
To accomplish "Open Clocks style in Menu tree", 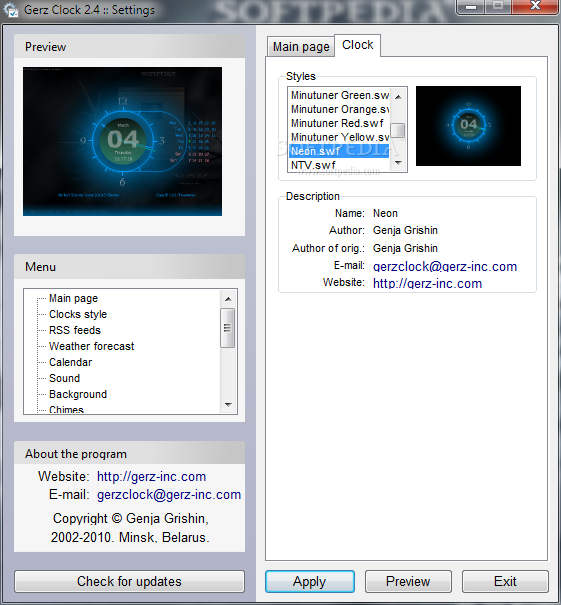I will coord(78,314).
